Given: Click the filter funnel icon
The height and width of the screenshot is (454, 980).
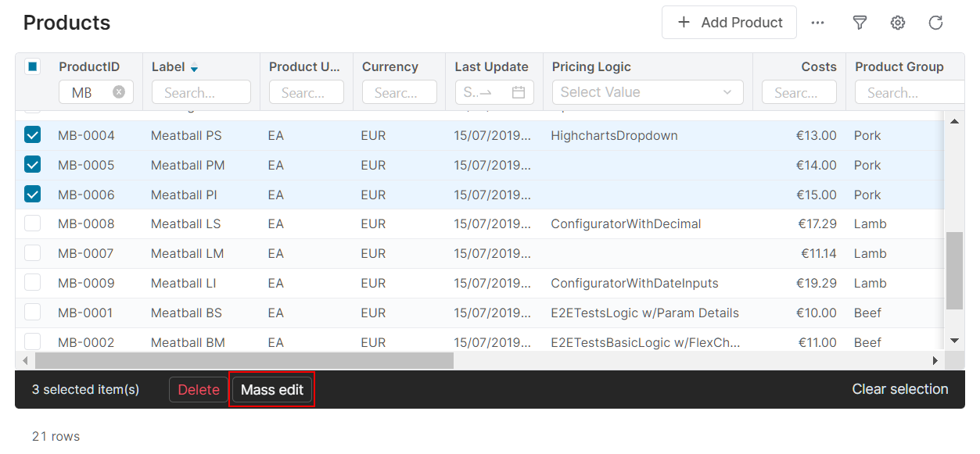Looking at the screenshot, I should (860, 23).
